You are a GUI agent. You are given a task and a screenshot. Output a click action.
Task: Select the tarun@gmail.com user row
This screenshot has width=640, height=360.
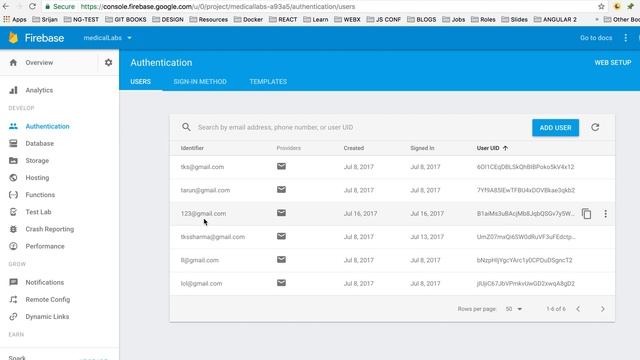click(x=392, y=190)
